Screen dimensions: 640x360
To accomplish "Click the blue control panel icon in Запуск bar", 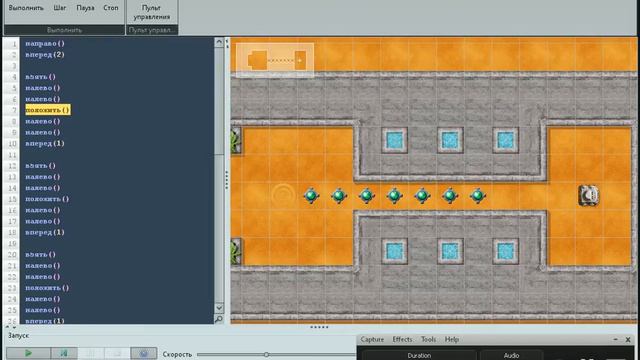I will (144, 353).
